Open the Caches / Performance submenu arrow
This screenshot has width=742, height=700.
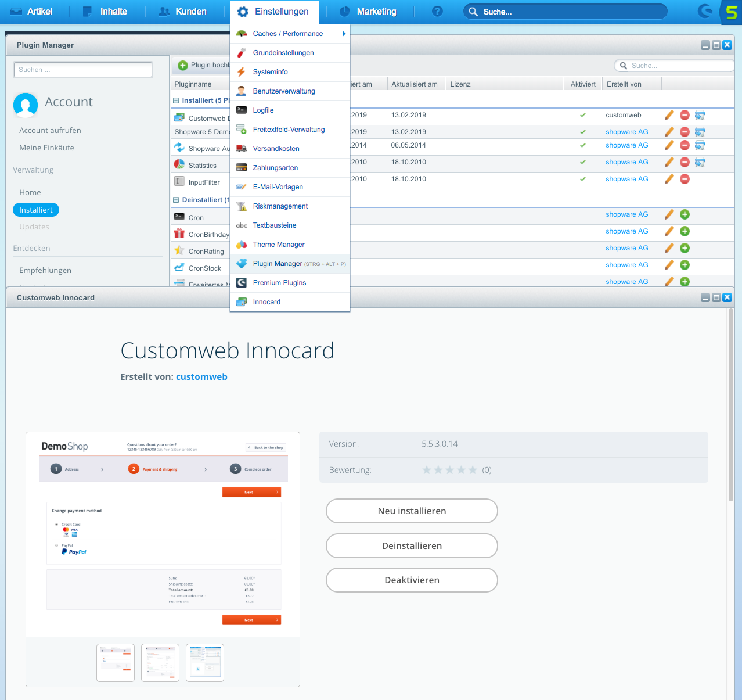(x=344, y=34)
